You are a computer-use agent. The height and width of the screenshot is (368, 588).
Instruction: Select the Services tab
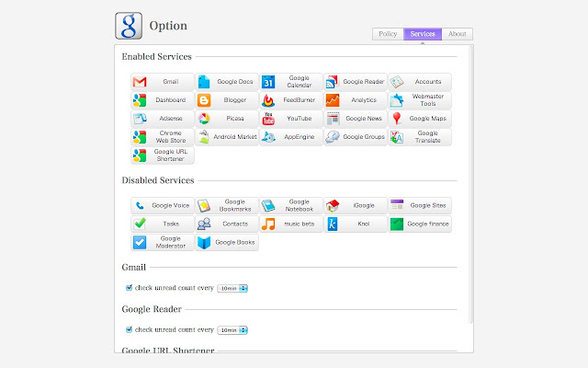[423, 34]
